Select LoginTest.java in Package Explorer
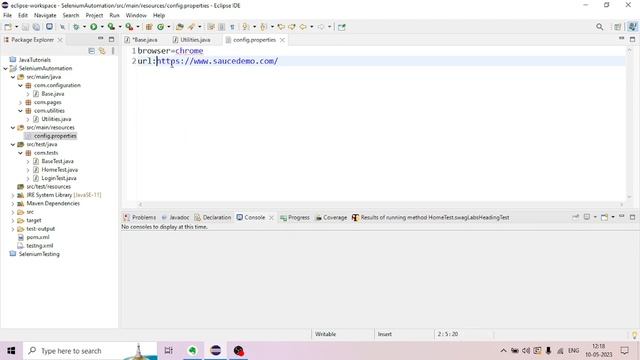The height and width of the screenshot is (360, 640). point(59,178)
